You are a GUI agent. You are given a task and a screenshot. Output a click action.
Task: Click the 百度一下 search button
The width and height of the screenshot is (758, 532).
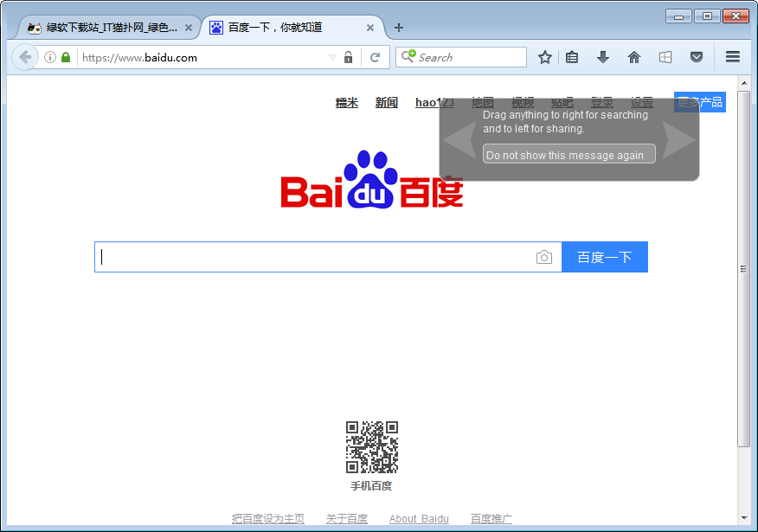604,257
